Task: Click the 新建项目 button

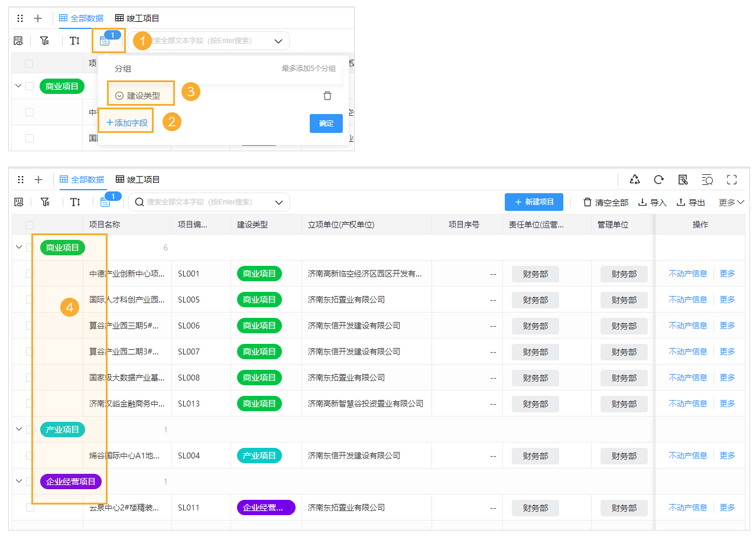Action: 533,202
